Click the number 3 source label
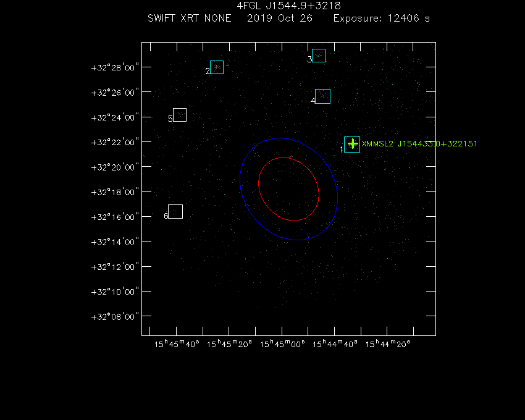The height and width of the screenshot is (420, 525). click(309, 59)
